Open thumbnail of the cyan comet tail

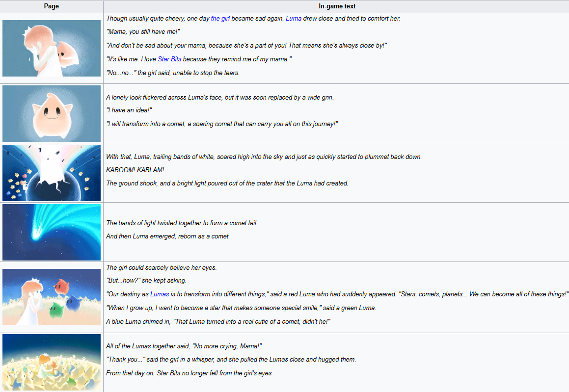point(52,232)
